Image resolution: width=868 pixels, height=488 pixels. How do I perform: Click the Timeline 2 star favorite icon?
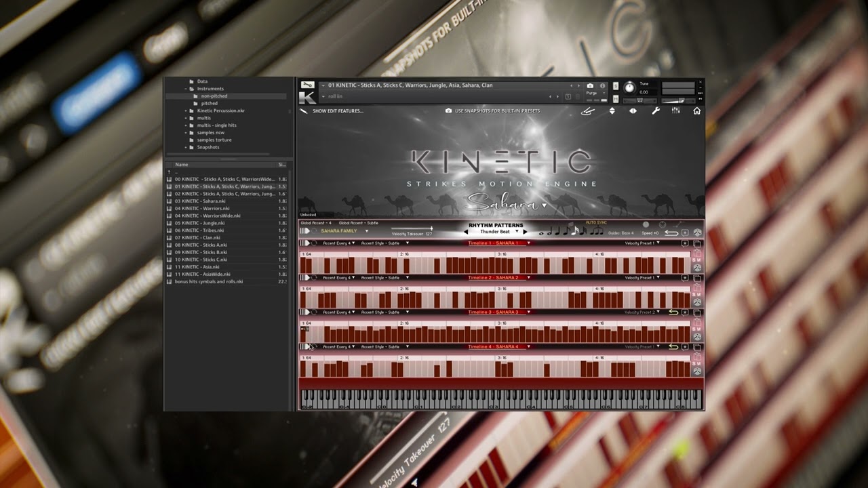[x=685, y=278]
